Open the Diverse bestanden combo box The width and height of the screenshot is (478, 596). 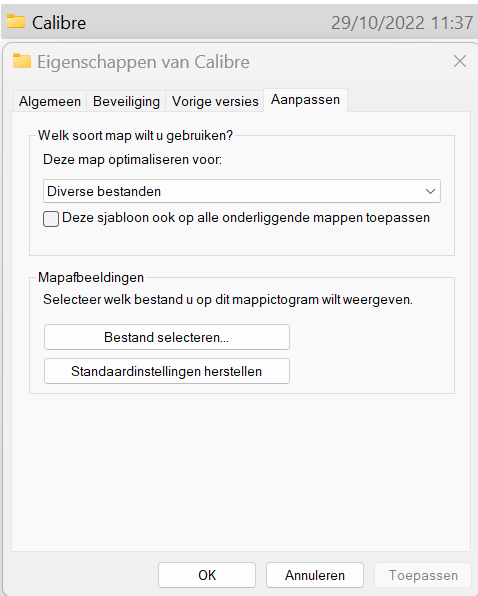click(x=242, y=191)
